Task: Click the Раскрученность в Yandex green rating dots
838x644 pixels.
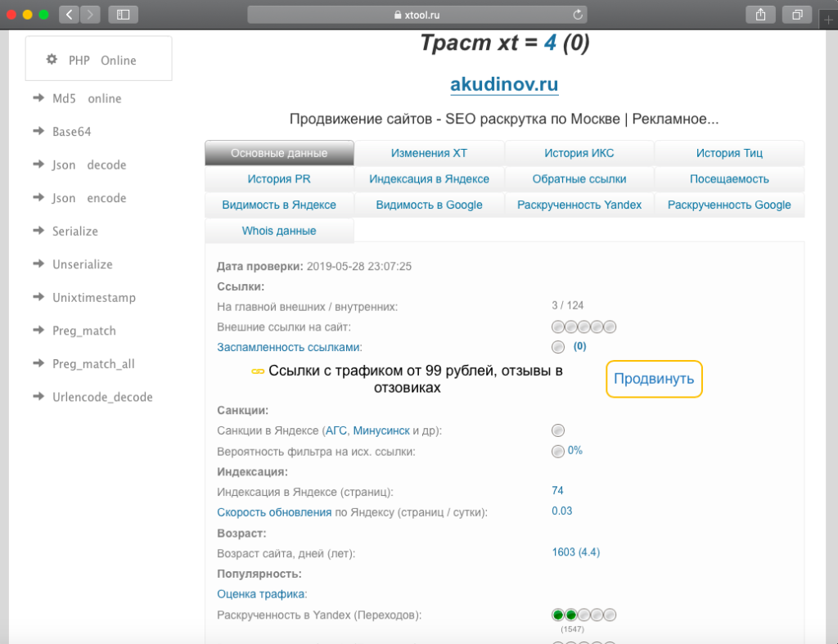Action: (x=583, y=615)
